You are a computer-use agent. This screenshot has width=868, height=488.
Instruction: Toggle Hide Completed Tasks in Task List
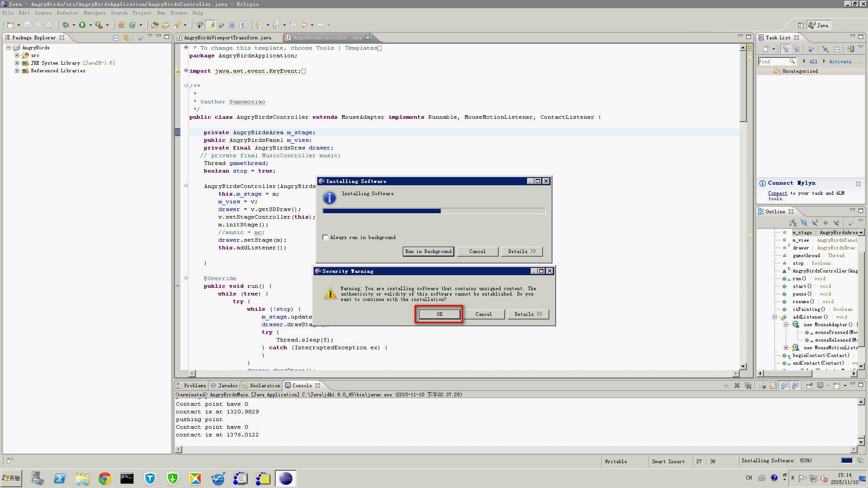coord(826,49)
